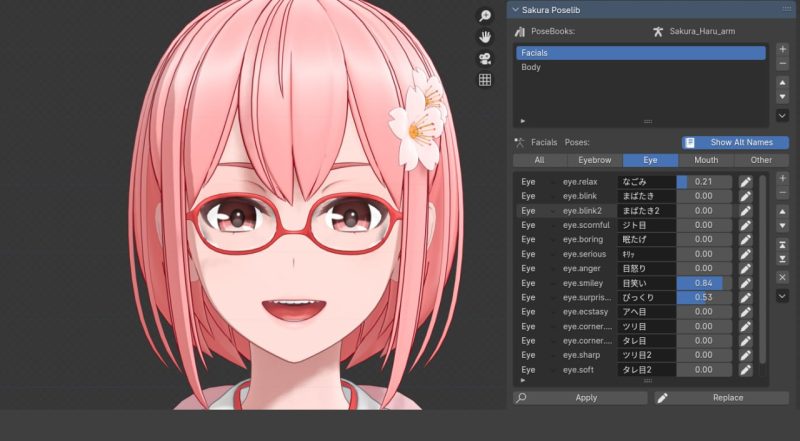Click the edit pencil beside eye.smiley
Viewport: 800px width, 441px height.
click(x=745, y=284)
